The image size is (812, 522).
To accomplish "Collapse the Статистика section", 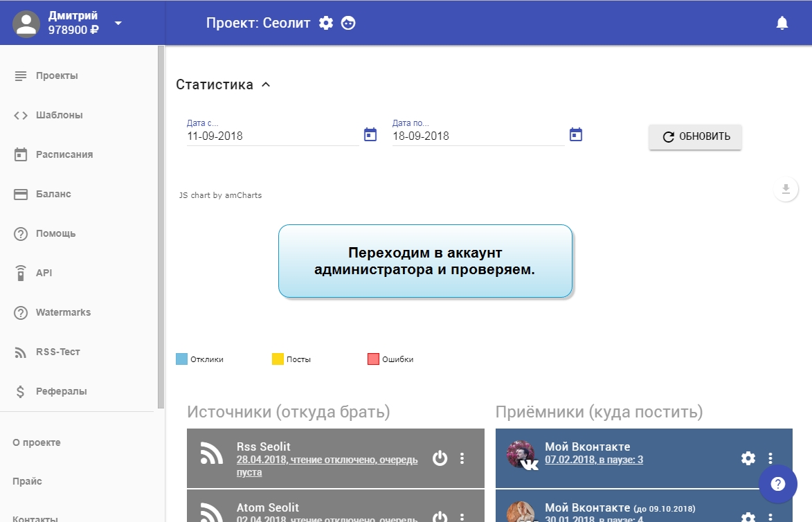I will 266,85.
